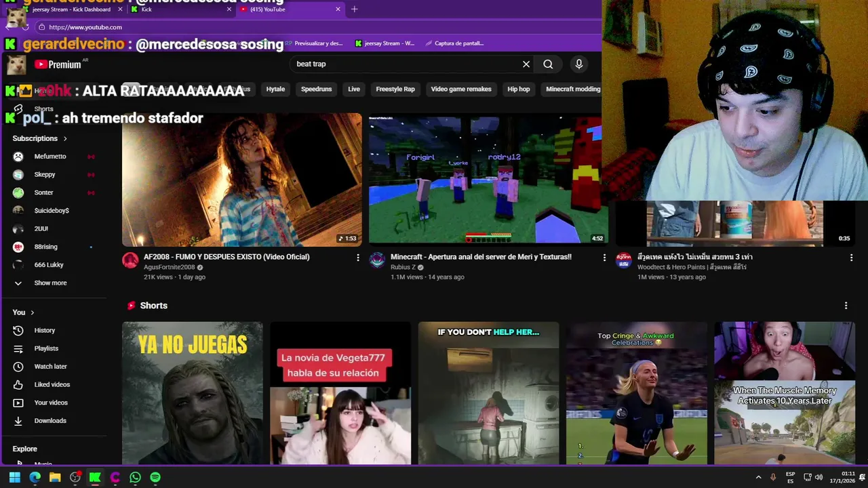Viewport: 868px width, 488px height.
Task: Expand the You section header
Action: [x=24, y=312]
